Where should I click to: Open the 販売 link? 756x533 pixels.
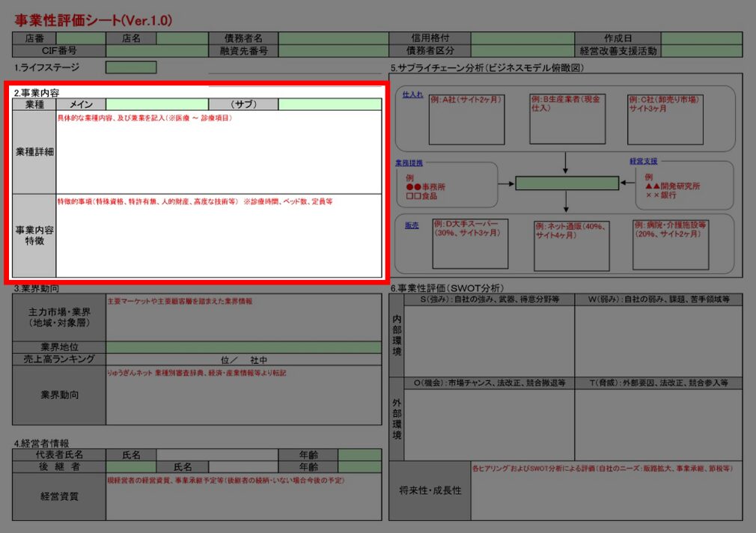tap(412, 225)
